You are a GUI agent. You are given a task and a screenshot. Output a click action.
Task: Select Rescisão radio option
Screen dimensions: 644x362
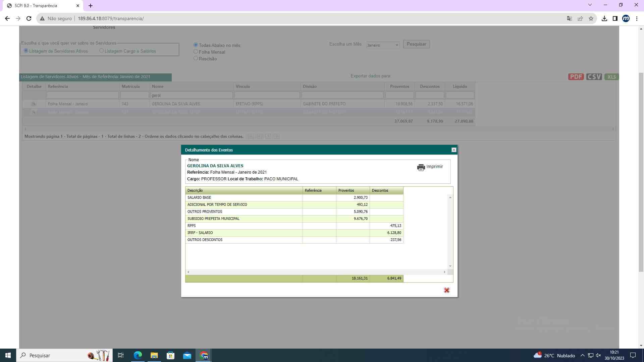[196, 58]
